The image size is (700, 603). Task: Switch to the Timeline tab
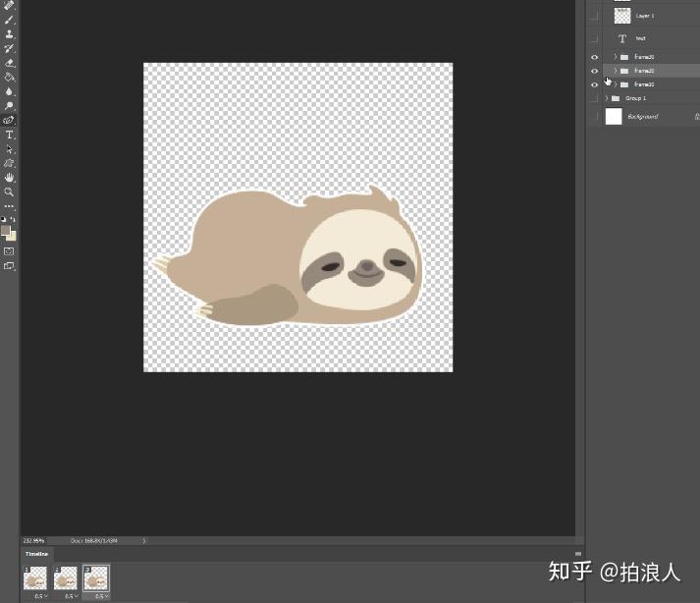pos(36,554)
